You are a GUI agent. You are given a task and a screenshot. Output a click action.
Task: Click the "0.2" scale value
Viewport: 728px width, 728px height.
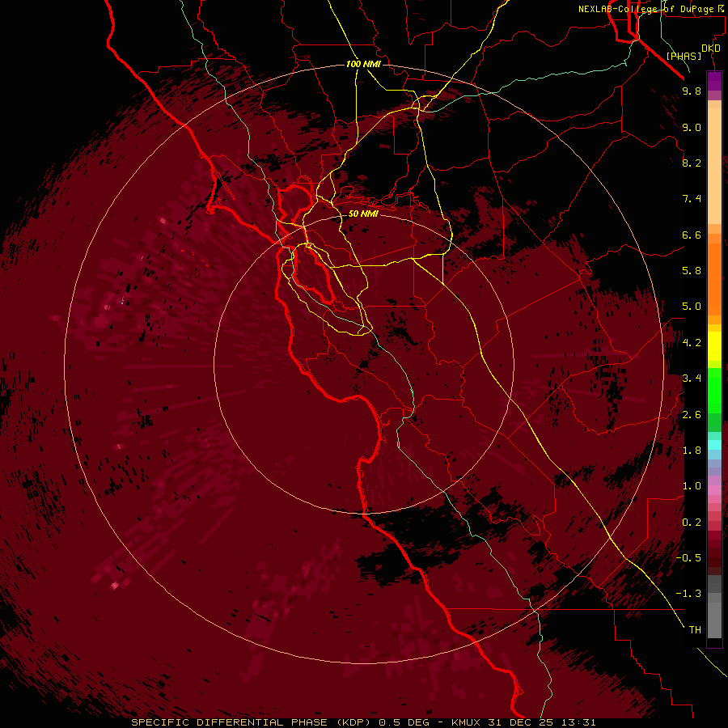(692, 523)
